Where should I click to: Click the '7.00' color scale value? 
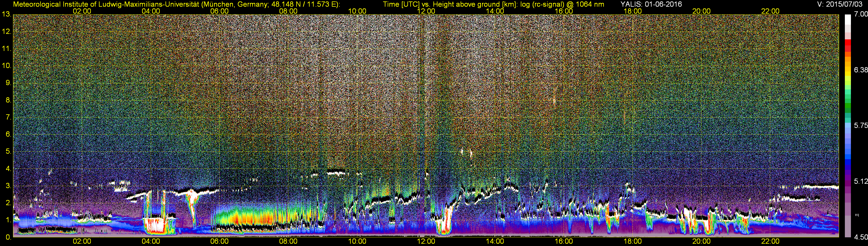(x=861, y=14)
